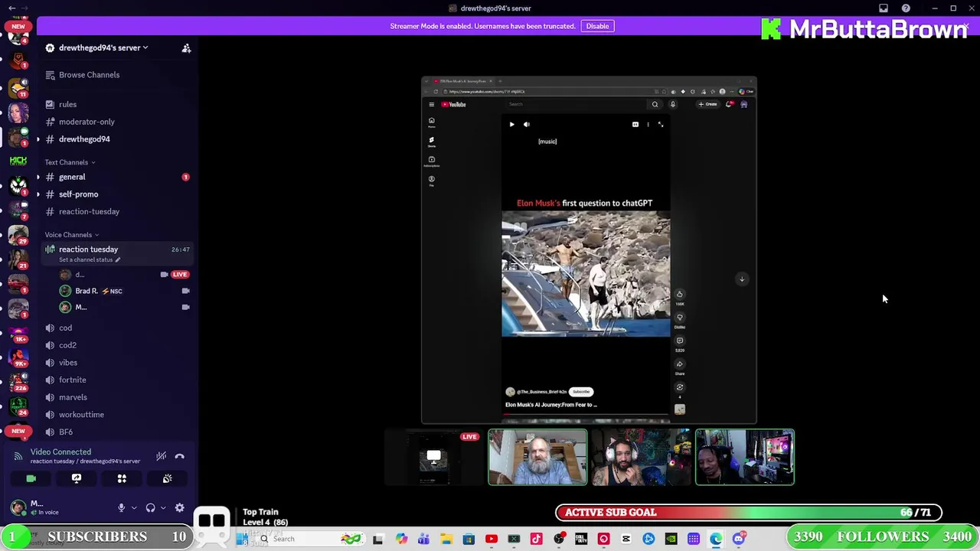Select reaction tuesday voice channel
The image size is (980, 551).
pyautogui.click(x=116, y=253)
